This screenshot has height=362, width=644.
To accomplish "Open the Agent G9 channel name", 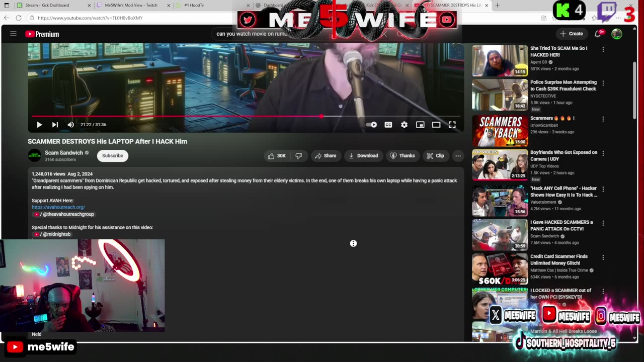I will [538, 62].
